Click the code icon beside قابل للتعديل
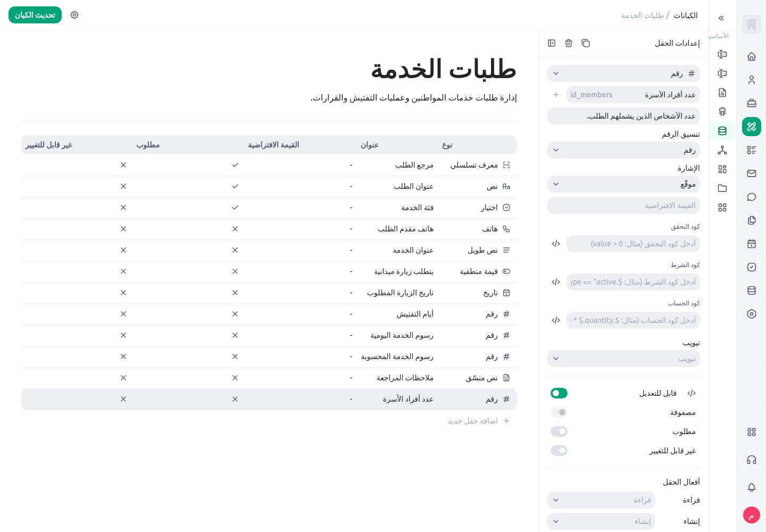This screenshot has height=532, width=766. 692,393
